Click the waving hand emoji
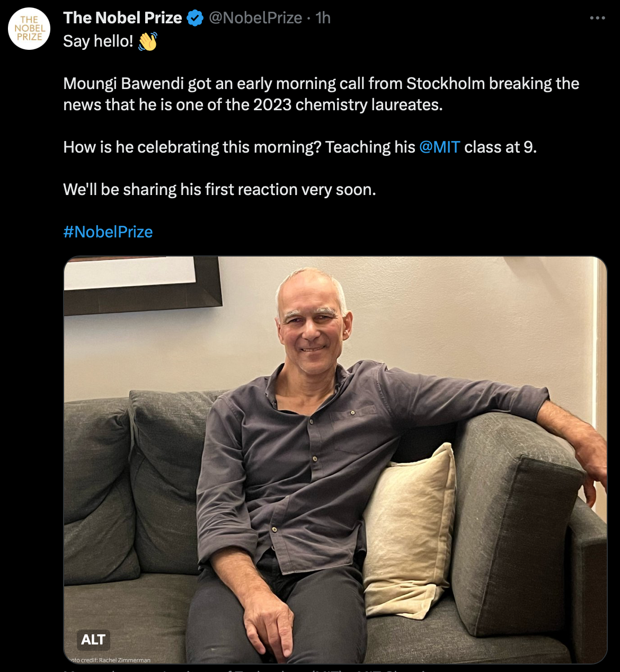The image size is (620, 672). 148,41
